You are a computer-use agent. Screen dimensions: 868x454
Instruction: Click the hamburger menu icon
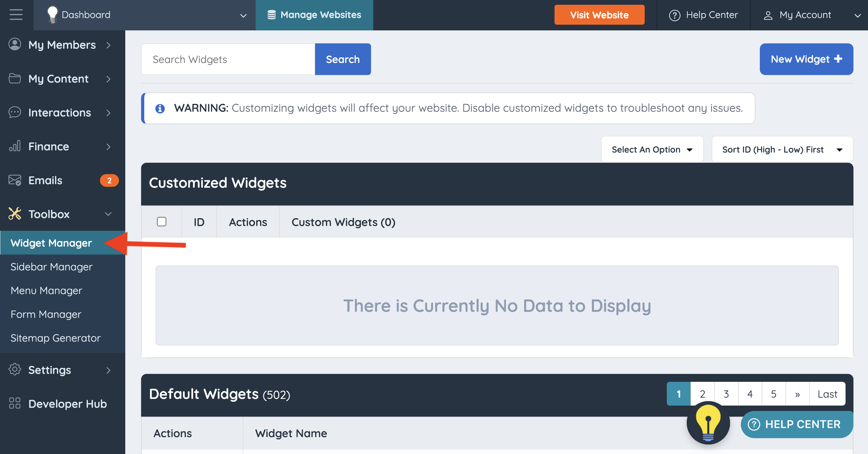click(16, 15)
